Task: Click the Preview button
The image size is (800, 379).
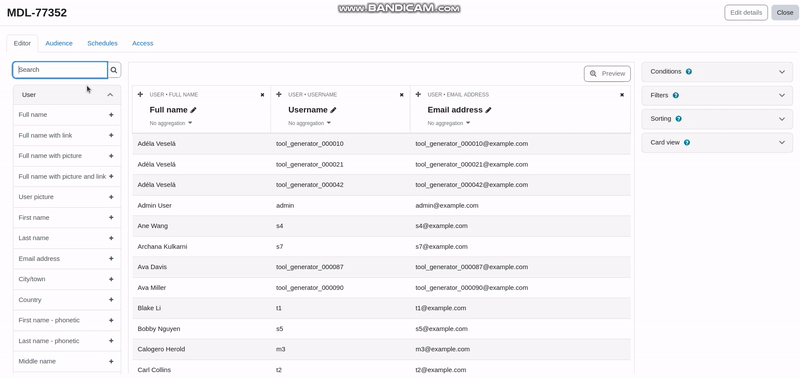Action: coord(607,73)
